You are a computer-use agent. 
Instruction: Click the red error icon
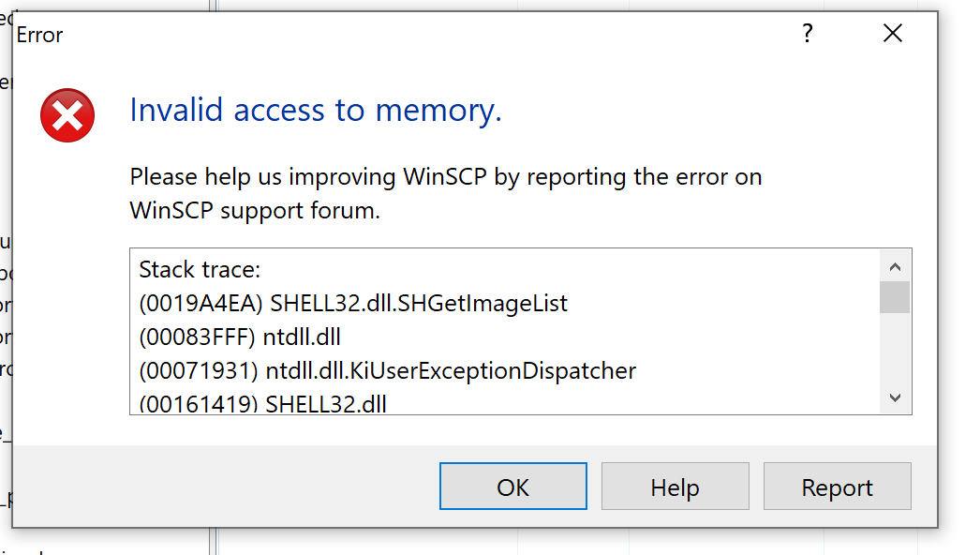[67, 116]
